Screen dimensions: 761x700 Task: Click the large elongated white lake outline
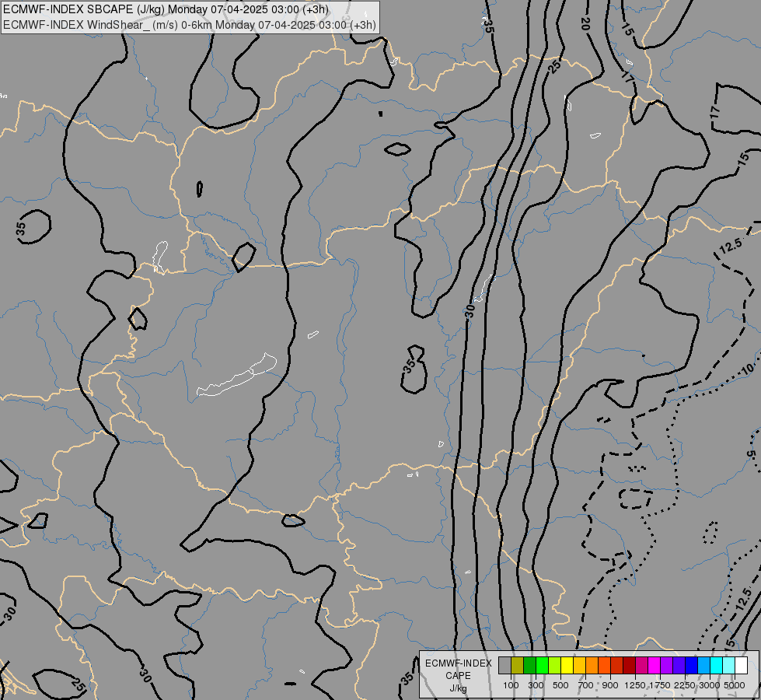(x=237, y=376)
